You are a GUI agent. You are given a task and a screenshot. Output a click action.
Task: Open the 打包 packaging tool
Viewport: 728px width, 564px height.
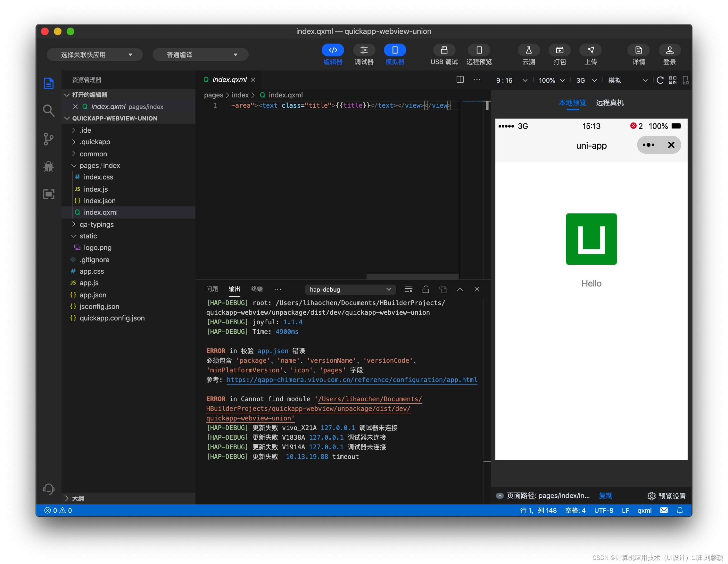560,54
